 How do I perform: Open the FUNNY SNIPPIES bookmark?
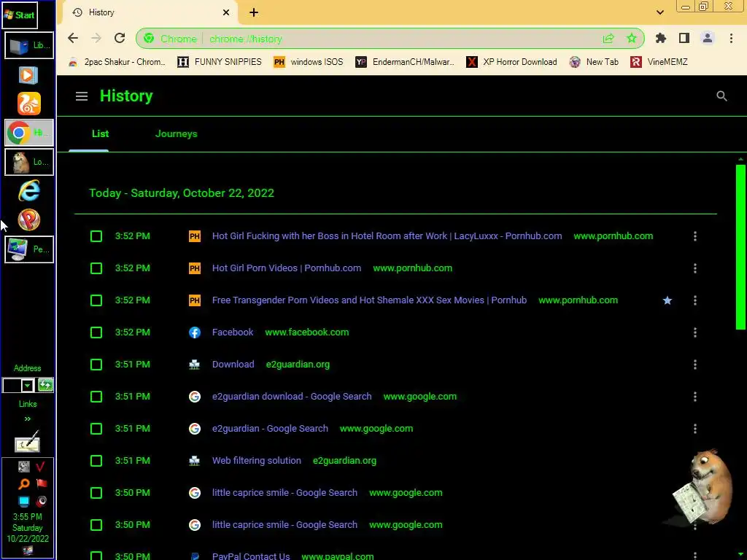click(219, 62)
